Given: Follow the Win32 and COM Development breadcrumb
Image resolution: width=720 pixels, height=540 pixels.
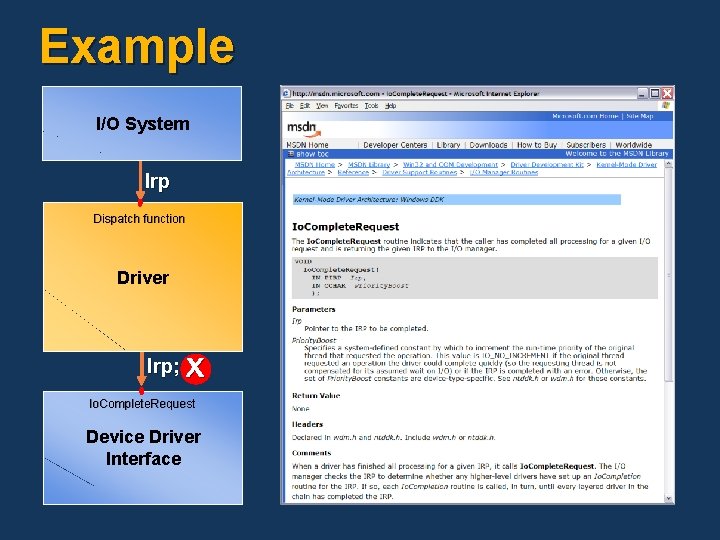Looking at the screenshot, I should tap(450, 164).
